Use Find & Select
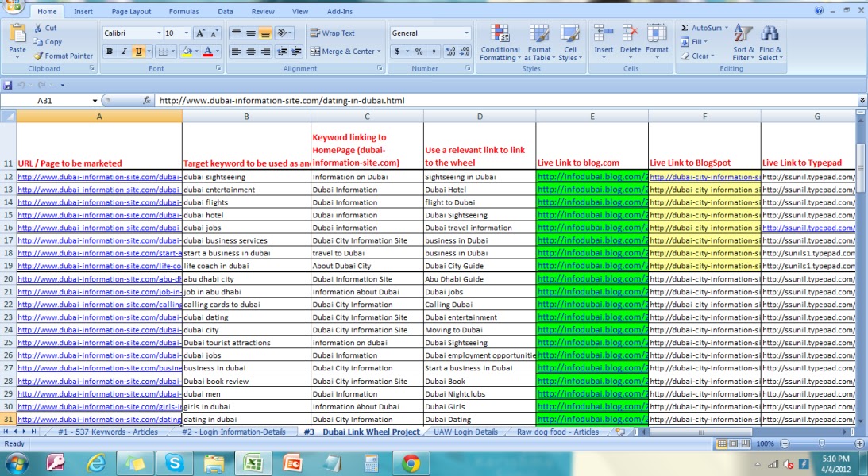This screenshot has width=868, height=476. pyautogui.click(x=770, y=44)
